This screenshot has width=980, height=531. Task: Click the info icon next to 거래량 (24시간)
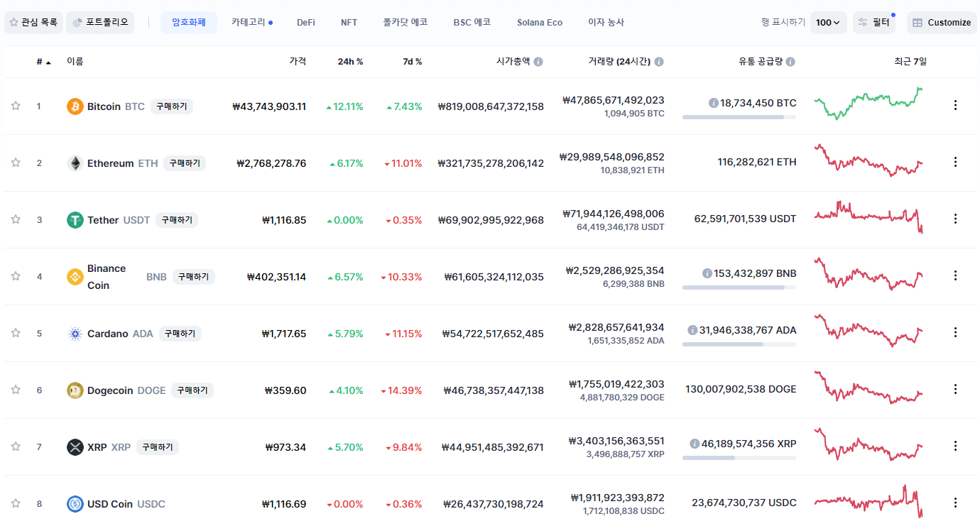659,62
